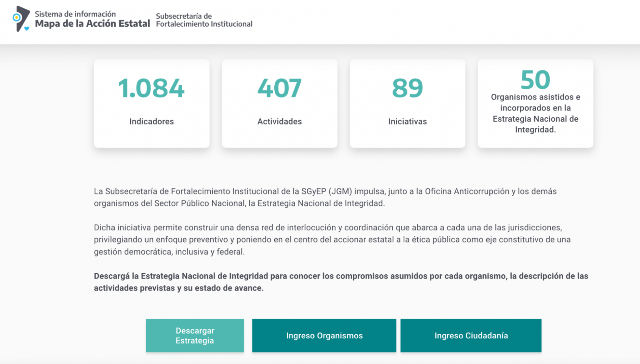Click the Sistema de información header text

coord(75,14)
